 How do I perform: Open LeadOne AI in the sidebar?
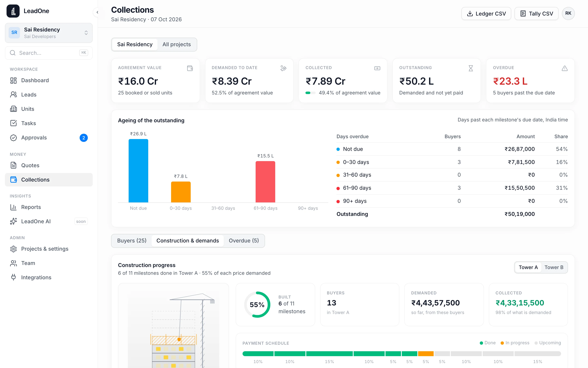click(49, 221)
